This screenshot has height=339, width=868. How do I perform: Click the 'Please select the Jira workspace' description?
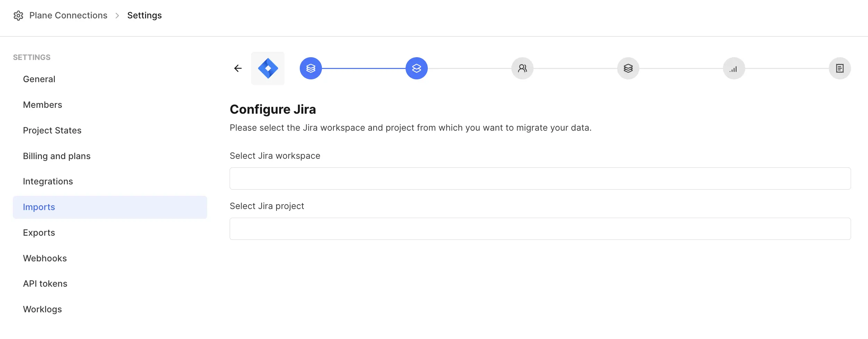click(x=410, y=128)
